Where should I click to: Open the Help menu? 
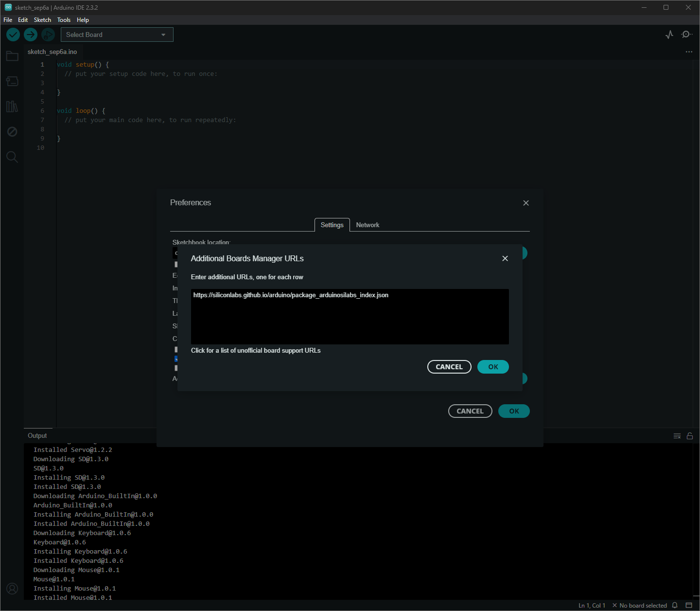coord(83,20)
